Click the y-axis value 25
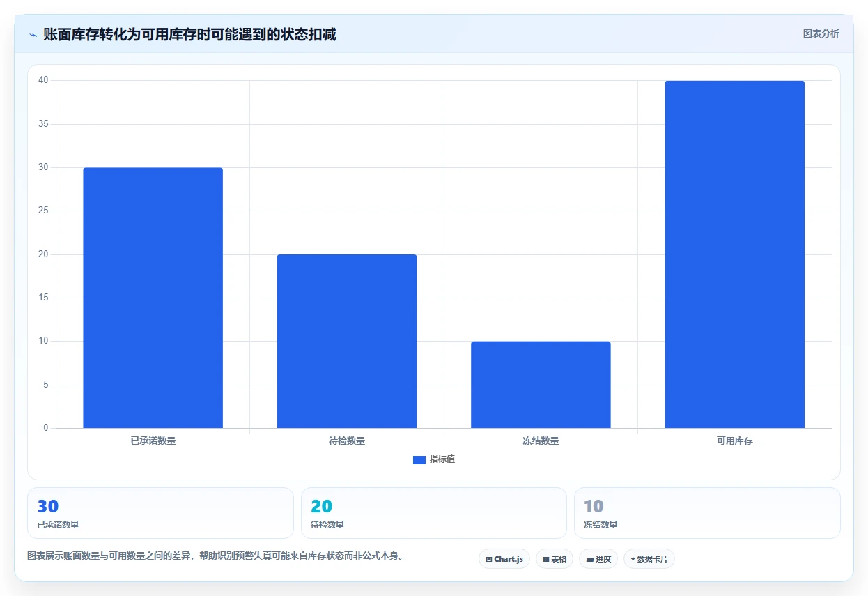 tap(43, 211)
